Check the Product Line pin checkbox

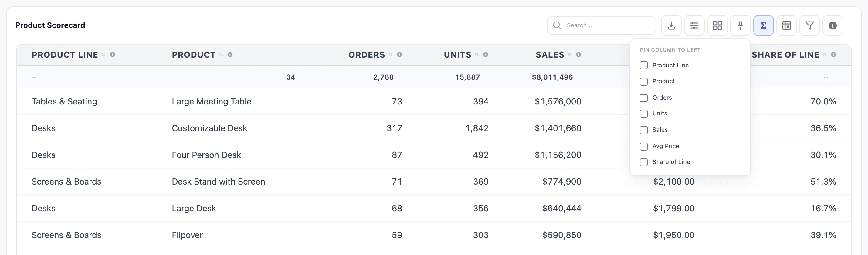(x=644, y=65)
